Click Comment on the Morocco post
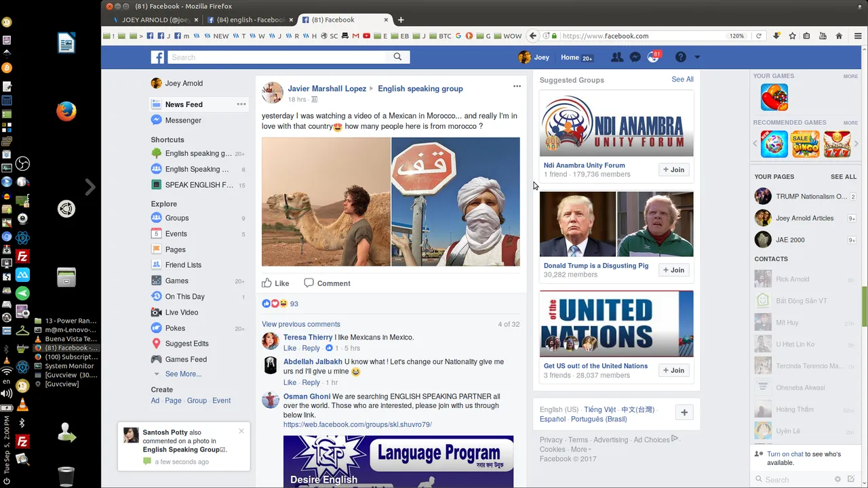Image resolution: width=868 pixels, height=488 pixels. pyautogui.click(x=327, y=283)
